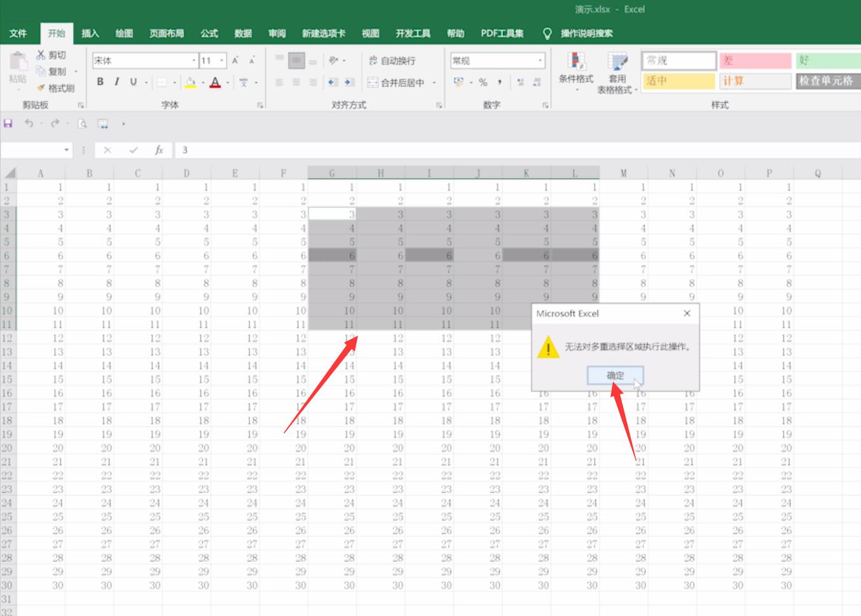Click the increase decimal icon
The height and width of the screenshot is (616, 861).
521,82
